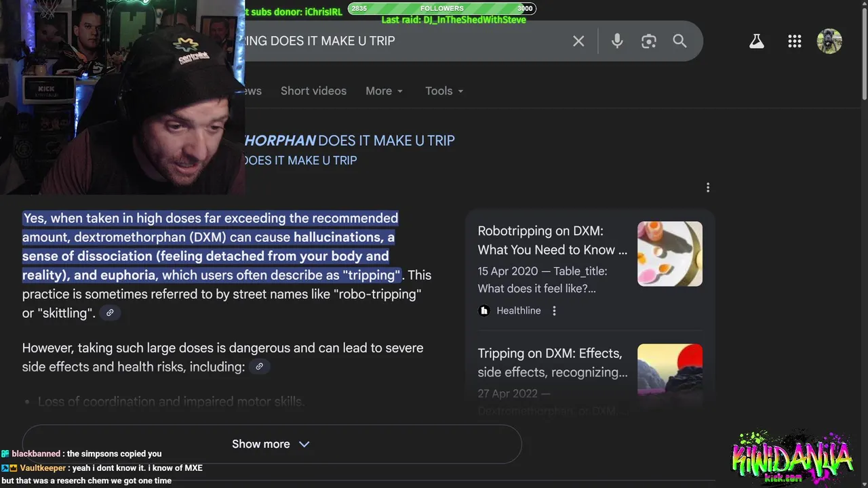
Task: Open Tripping on DXM: Effects article
Action: coord(553,363)
